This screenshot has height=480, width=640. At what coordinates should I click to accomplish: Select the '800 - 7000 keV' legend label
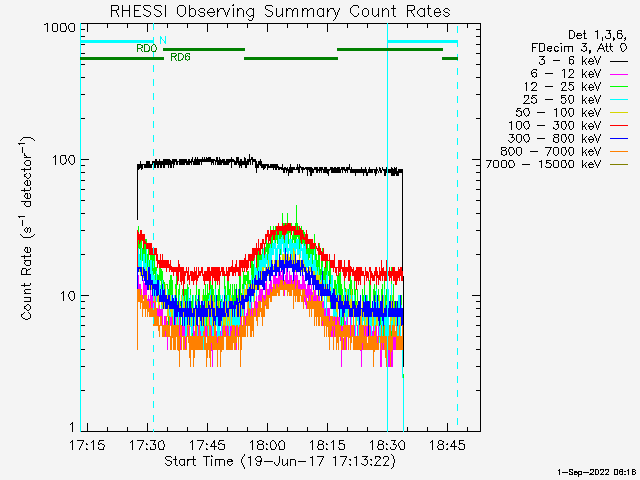click(x=551, y=152)
